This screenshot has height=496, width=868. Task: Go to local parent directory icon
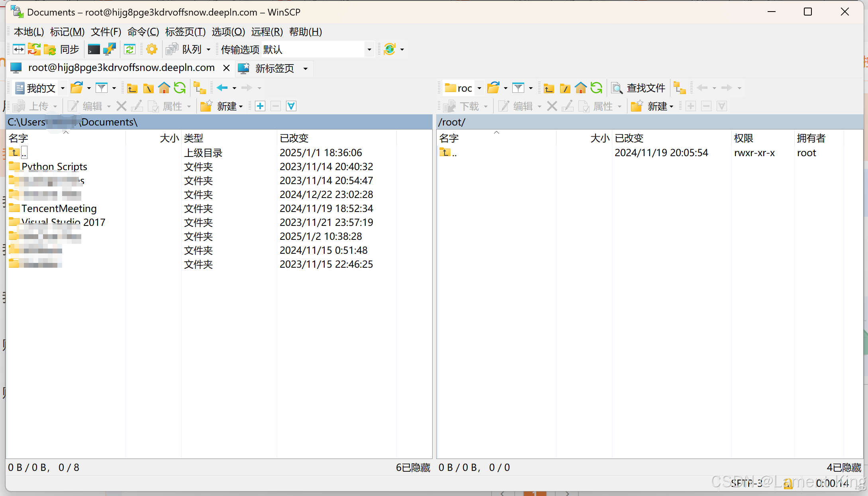[x=132, y=88]
